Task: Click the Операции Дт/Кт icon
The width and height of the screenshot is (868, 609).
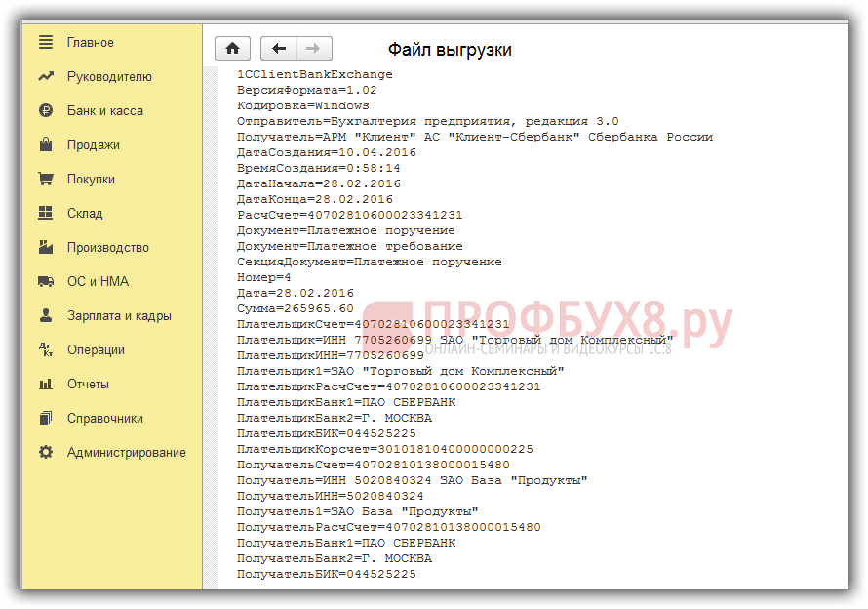Action: (46, 349)
